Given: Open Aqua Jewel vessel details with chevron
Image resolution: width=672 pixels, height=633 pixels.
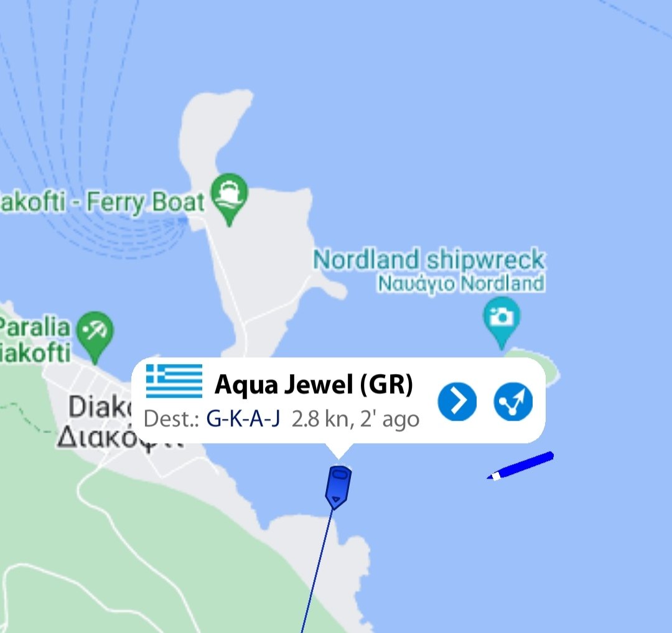Looking at the screenshot, I should click(457, 401).
